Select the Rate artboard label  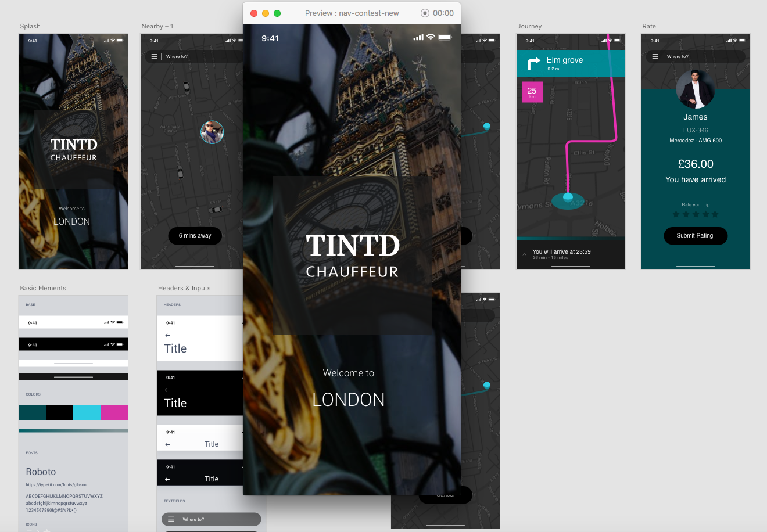[x=649, y=26]
